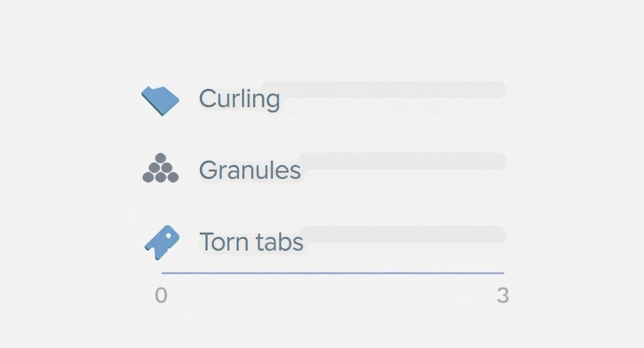
Task: Click bottom-left granule of the Granules icon
Action: click(148, 177)
